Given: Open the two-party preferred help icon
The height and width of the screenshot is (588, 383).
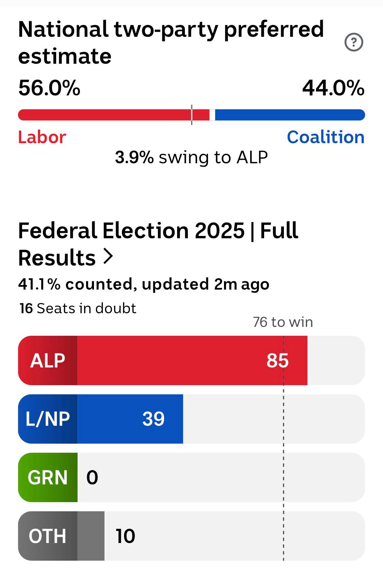Looking at the screenshot, I should pos(354,42).
